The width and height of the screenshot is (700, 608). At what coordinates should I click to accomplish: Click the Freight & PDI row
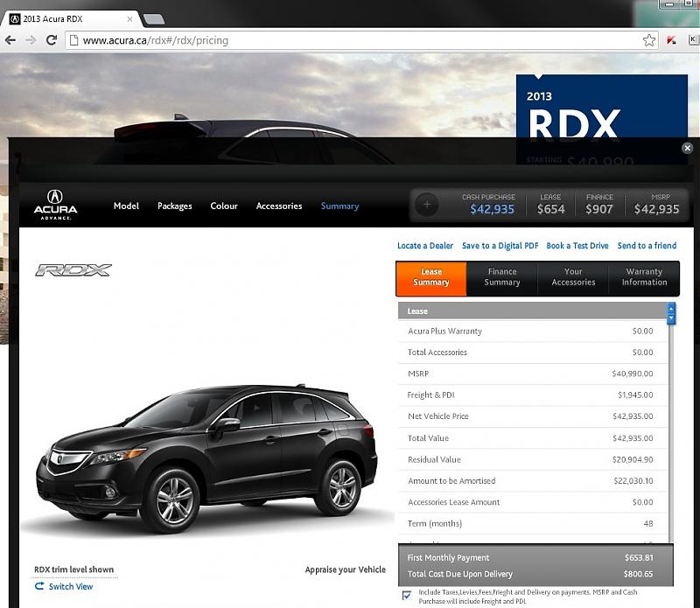tap(533, 395)
